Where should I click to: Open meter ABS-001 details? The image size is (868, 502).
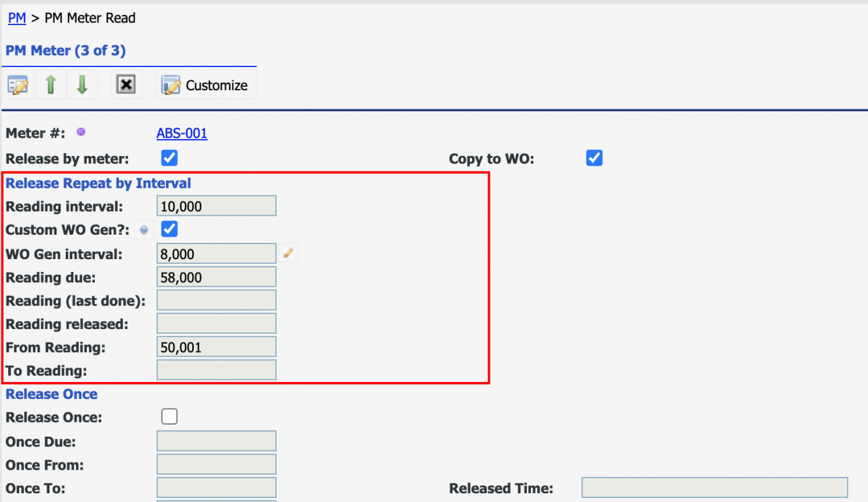pos(182,133)
